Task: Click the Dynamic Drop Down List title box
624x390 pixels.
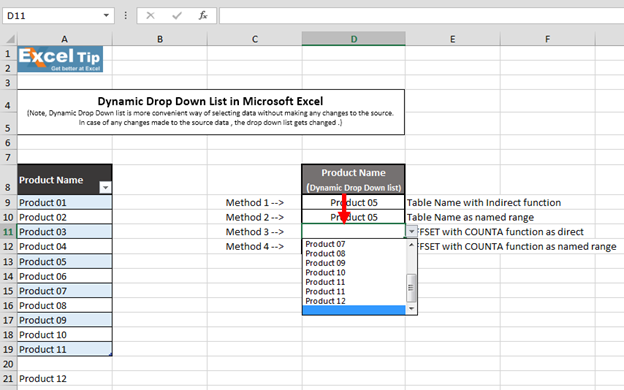Action: (211, 112)
